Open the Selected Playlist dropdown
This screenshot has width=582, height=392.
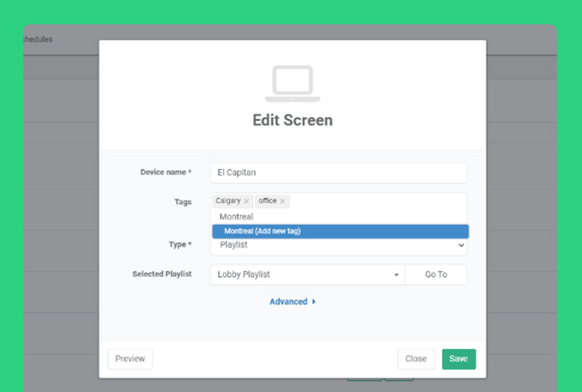click(307, 274)
